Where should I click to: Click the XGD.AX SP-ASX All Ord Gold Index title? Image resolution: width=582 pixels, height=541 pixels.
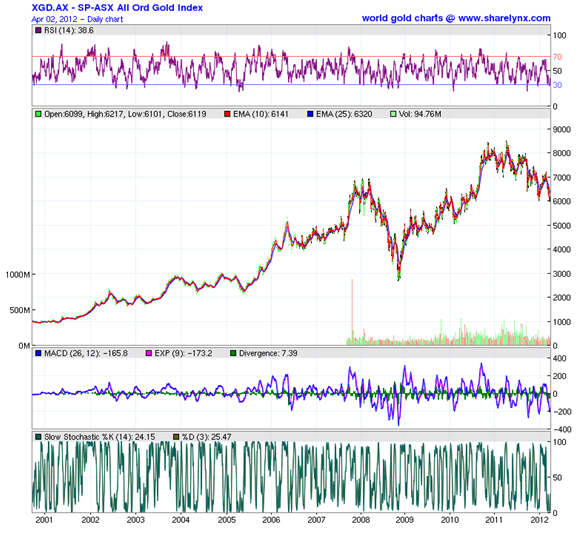[117, 8]
